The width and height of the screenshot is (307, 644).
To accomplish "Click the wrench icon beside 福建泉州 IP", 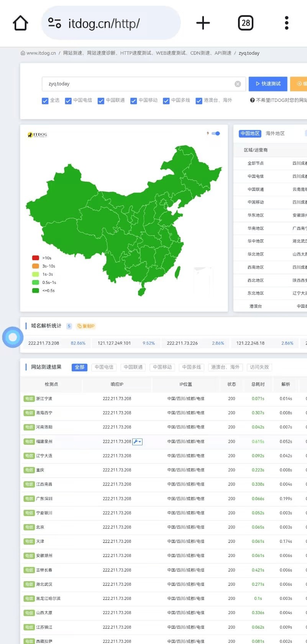I will (137, 442).
